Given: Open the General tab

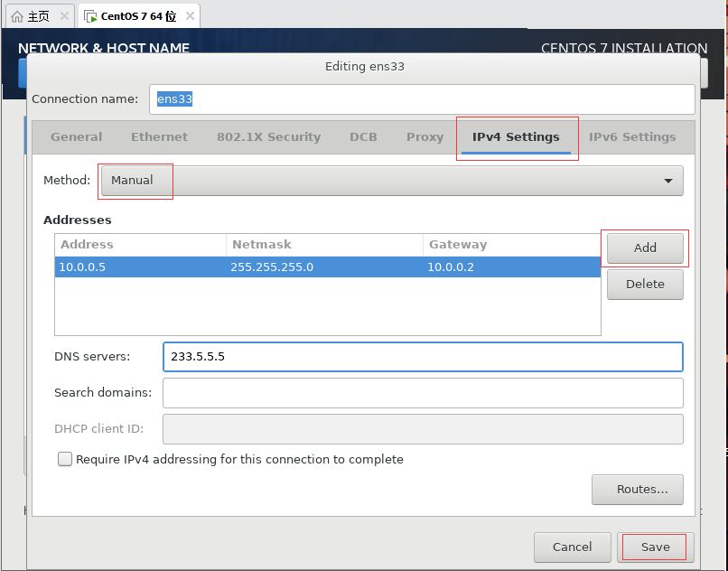Looking at the screenshot, I should point(76,137).
